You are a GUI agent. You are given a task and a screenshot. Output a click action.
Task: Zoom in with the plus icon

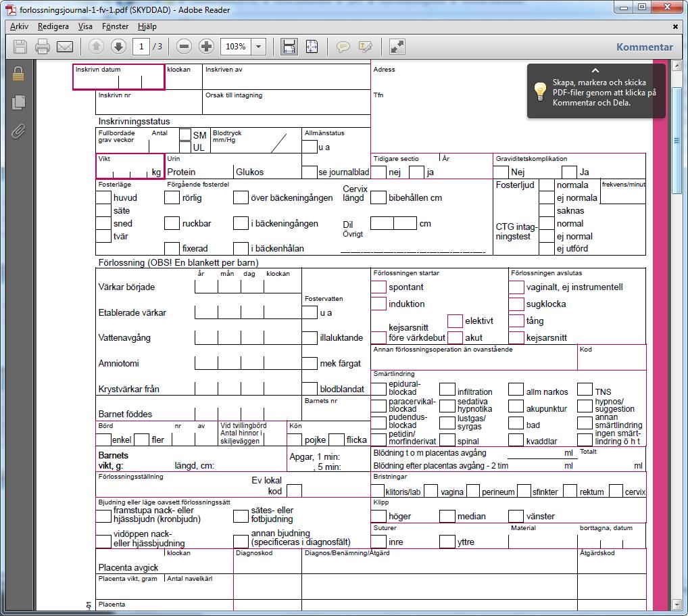[x=206, y=47]
